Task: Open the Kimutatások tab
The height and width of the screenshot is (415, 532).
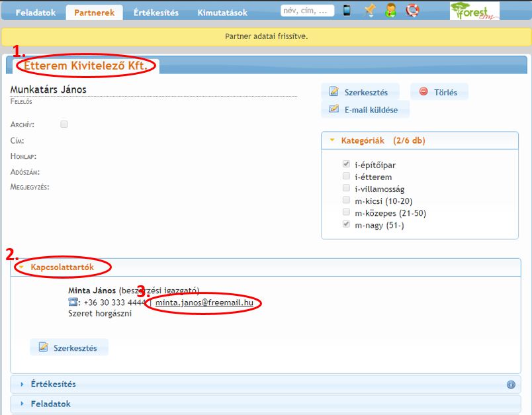Action: click(222, 13)
